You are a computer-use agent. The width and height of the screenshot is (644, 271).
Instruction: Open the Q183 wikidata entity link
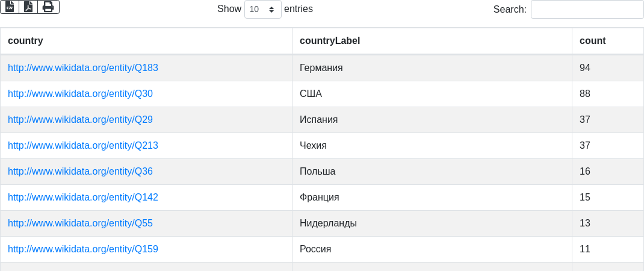point(83,68)
